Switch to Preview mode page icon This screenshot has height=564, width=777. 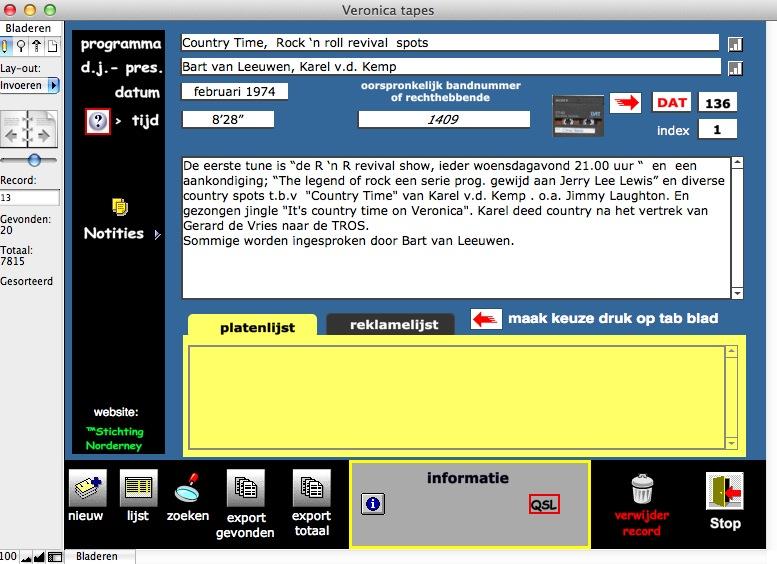(x=52, y=46)
